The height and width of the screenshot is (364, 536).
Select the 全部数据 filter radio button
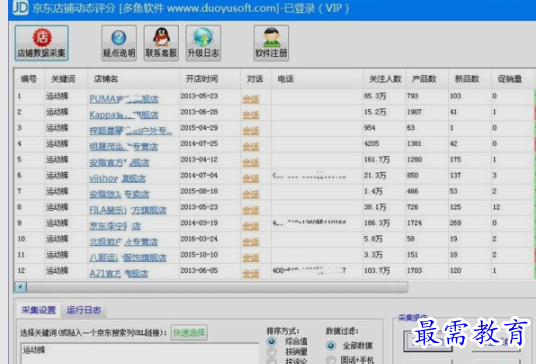(331, 346)
